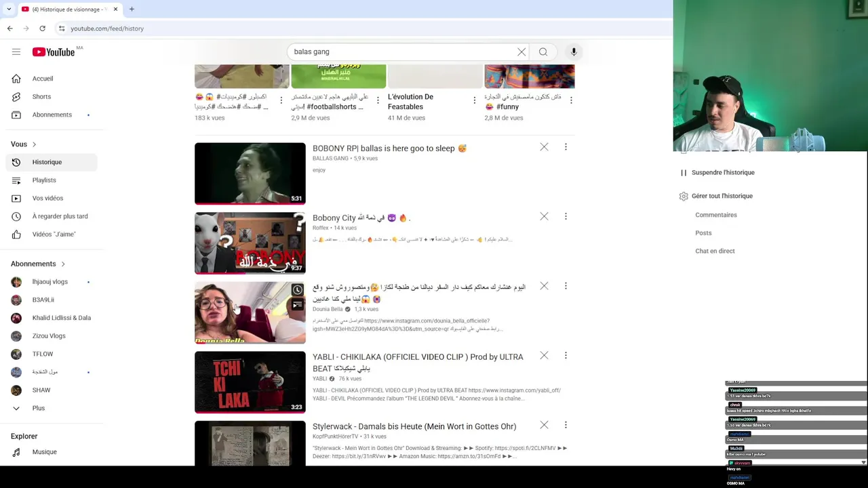Click add to queue icon on Dounia thumbnail
The width and height of the screenshot is (868, 488).
(x=297, y=305)
